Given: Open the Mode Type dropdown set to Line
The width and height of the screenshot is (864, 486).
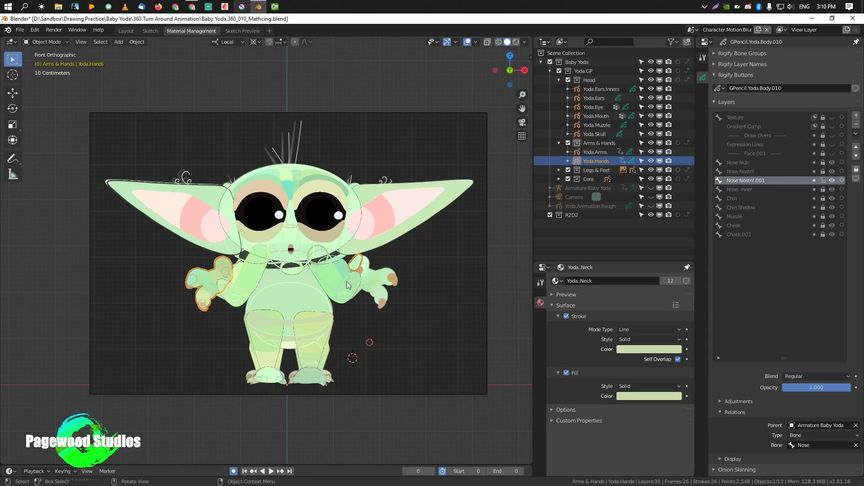Looking at the screenshot, I should point(650,329).
